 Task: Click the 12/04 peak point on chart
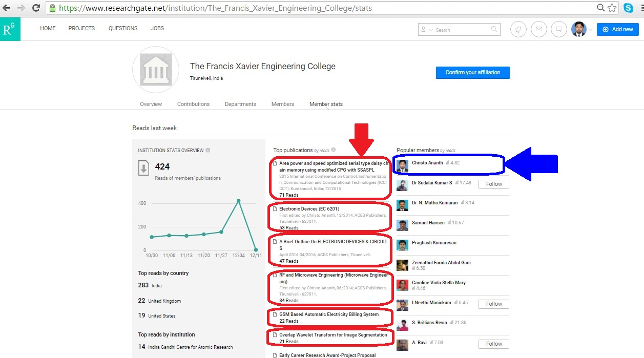[238, 201]
